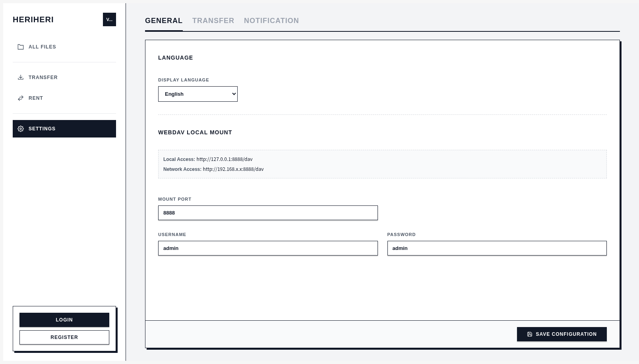
Task: Click into the Username field
Action: click(268, 248)
